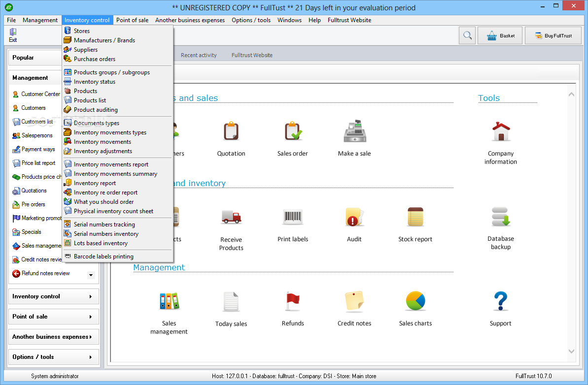Viewport: 588px width, 385px height.
Task: Click the Buy FullTrust button
Action: click(x=553, y=35)
